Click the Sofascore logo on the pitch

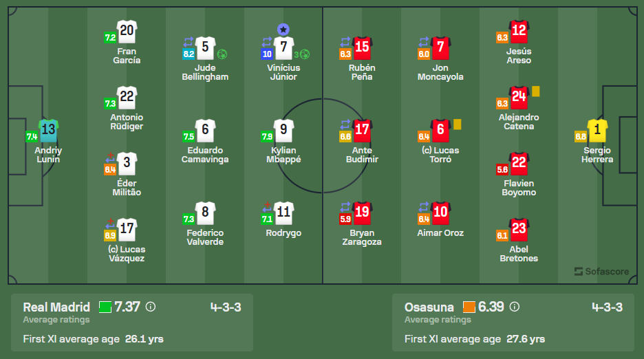coord(601,272)
